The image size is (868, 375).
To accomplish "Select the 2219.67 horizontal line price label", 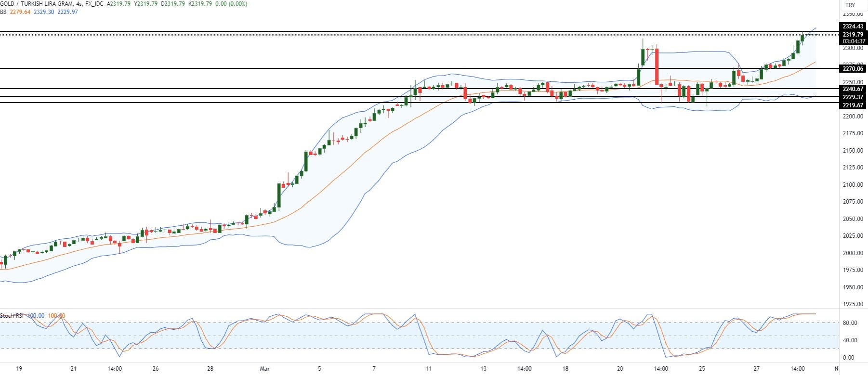I will (x=853, y=105).
